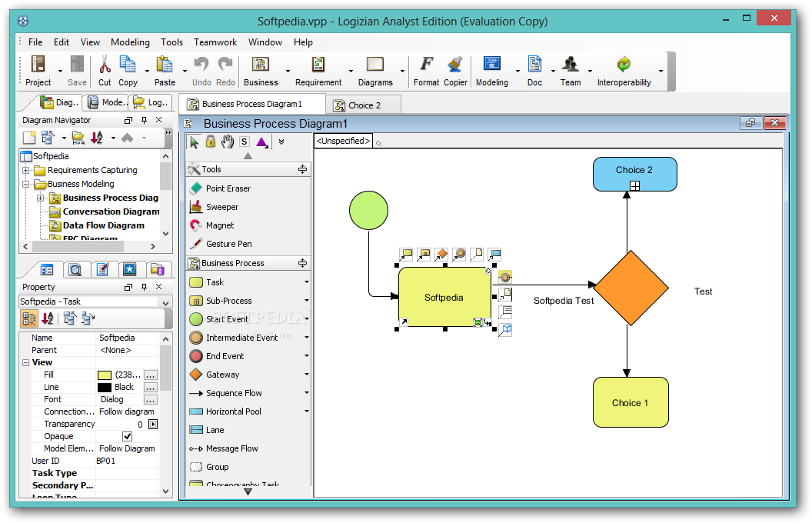This screenshot has height=523, width=812.
Task: Toggle the Opaque checkbox
Action: click(127, 437)
